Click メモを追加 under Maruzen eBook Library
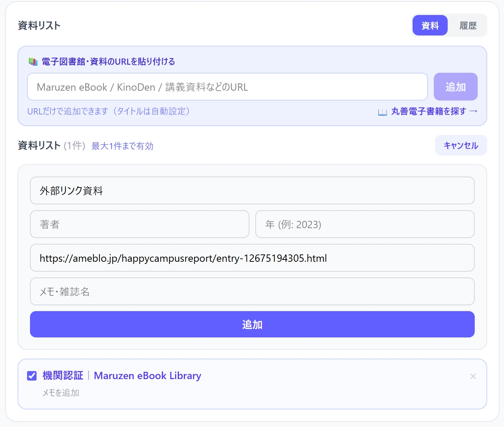Screen dimensions: 504x427 pyautogui.click(x=61, y=393)
